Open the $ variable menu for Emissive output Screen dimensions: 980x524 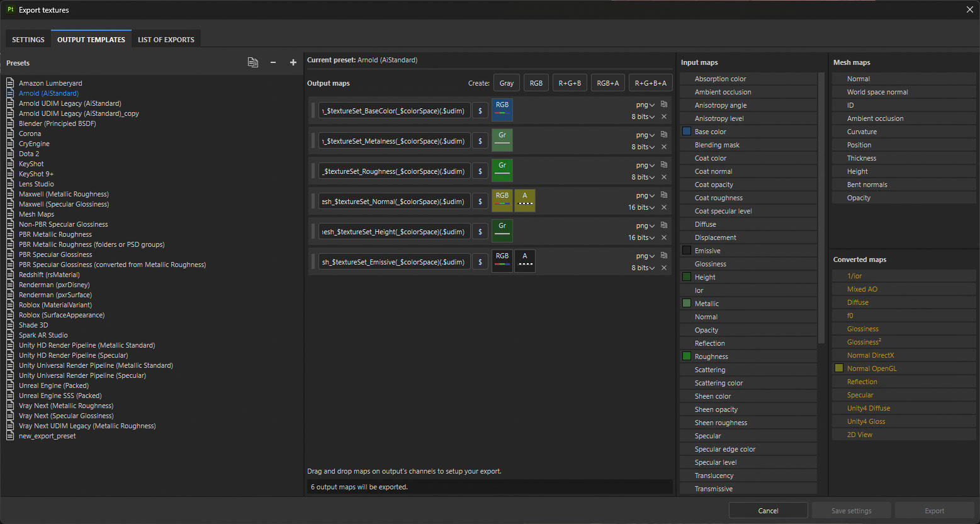[480, 262]
